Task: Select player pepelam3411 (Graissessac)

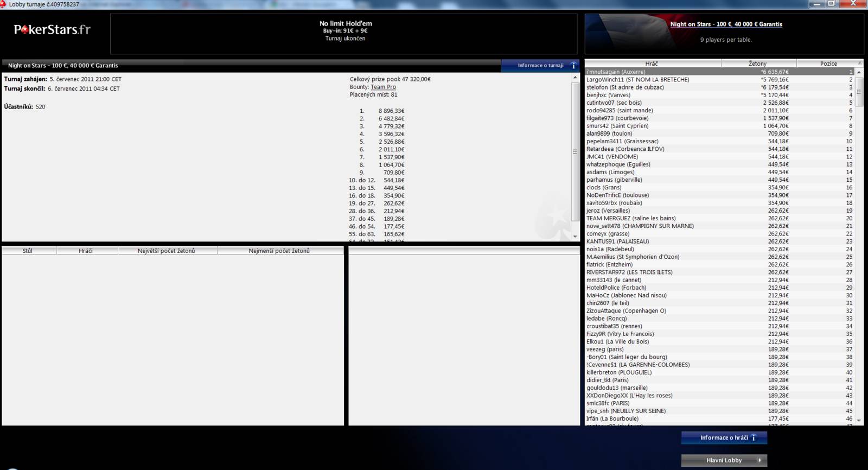Action: (720, 141)
